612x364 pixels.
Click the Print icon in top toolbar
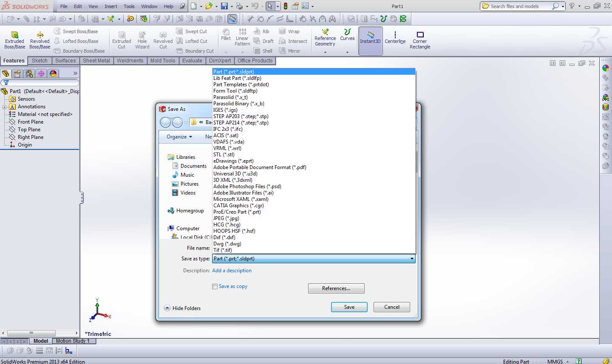tap(240, 6)
